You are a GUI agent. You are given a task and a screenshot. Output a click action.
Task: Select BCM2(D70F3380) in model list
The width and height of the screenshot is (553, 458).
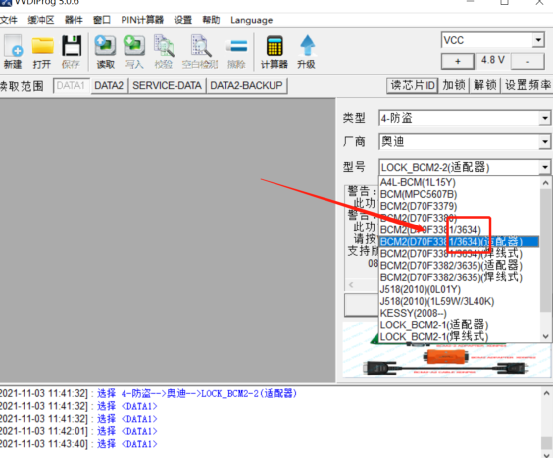click(459, 218)
